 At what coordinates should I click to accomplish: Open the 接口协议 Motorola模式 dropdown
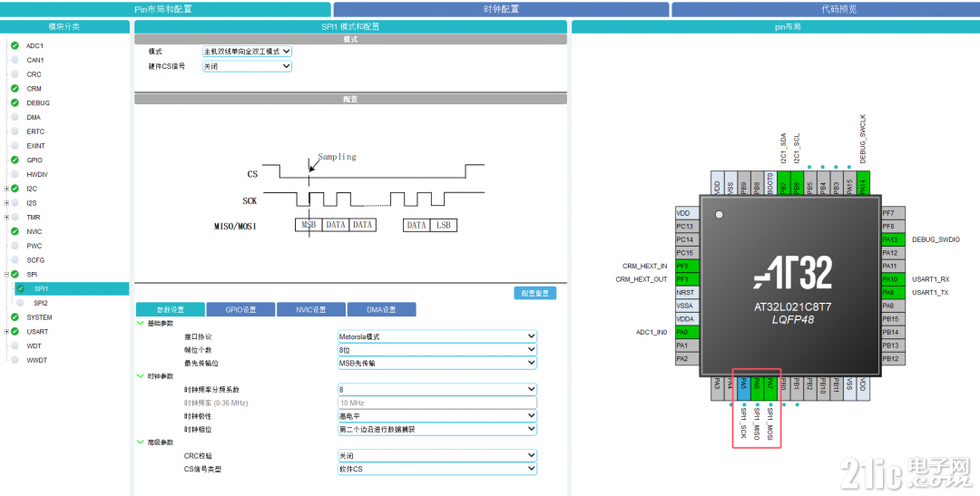(x=436, y=336)
